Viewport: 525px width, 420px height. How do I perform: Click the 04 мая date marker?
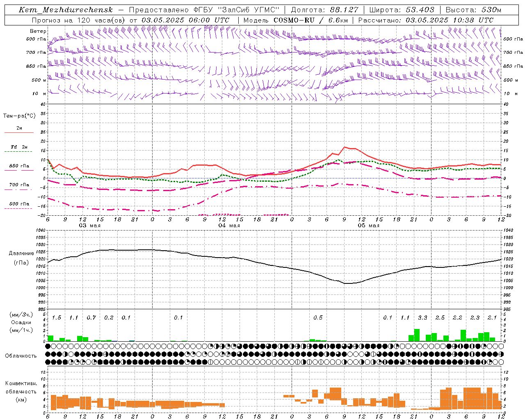tap(229, 226)
